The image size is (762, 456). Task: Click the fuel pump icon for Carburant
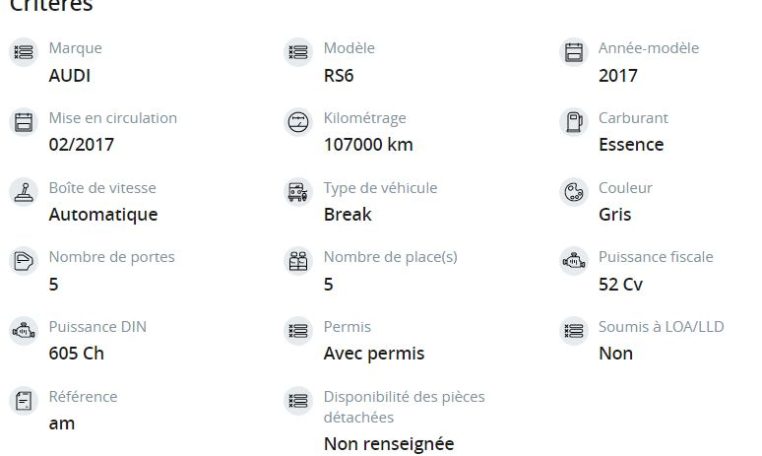(574, 122)
